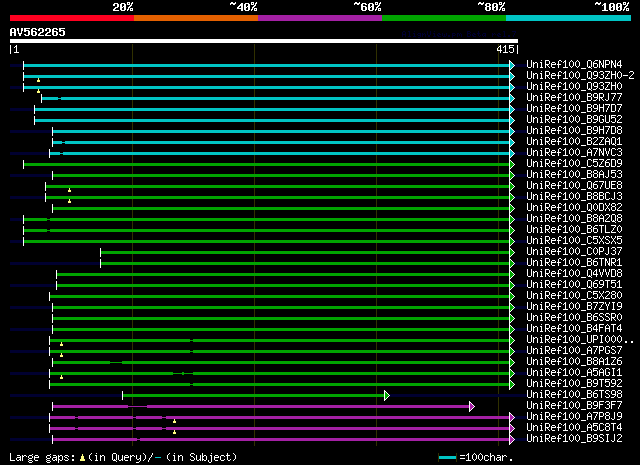Viewport: 640px width, 465px height.
Task: Click the yellow gap triangle in legend
Action: 82,458
